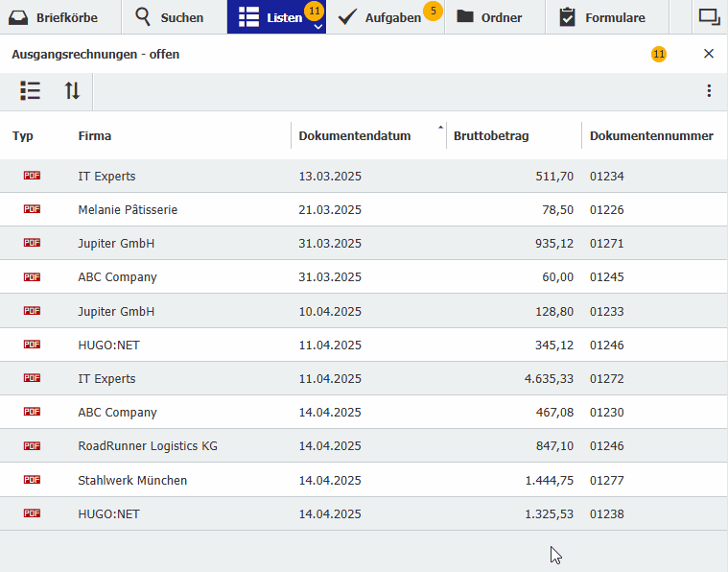Open the three-dot more options menu
Viewport: 728px width, 572px height.
click(709, 91)
